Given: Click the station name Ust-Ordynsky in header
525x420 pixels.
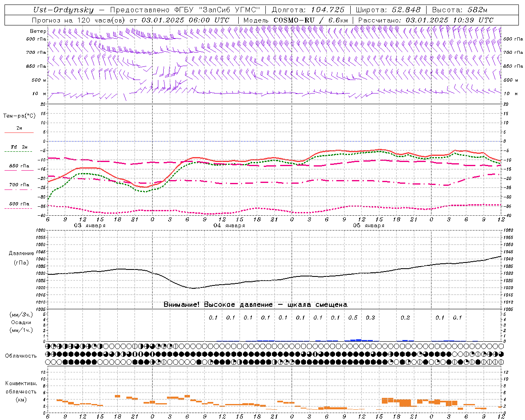Looking at the screenshot, I should click(x=63, y=10).
